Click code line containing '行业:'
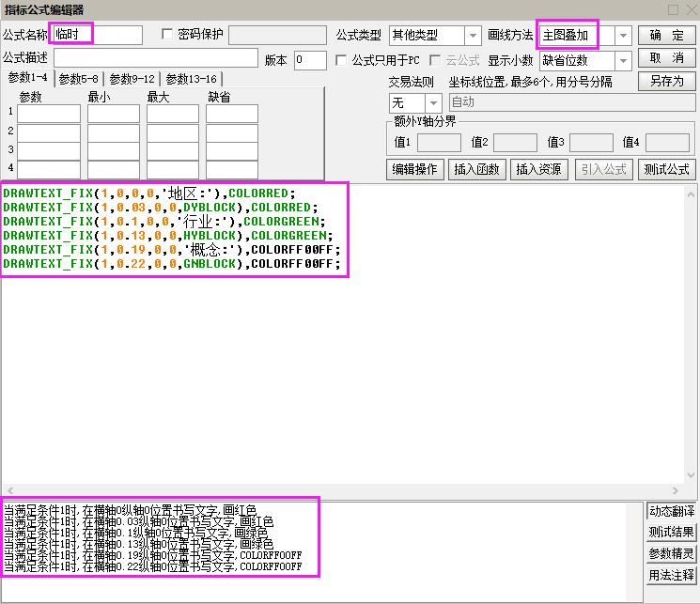 tap(163, 222)
